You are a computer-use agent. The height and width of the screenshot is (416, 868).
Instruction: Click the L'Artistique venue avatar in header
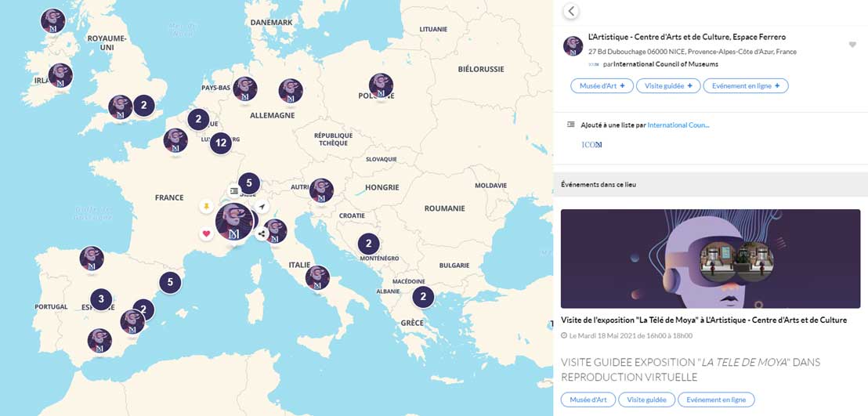[573, 45]
